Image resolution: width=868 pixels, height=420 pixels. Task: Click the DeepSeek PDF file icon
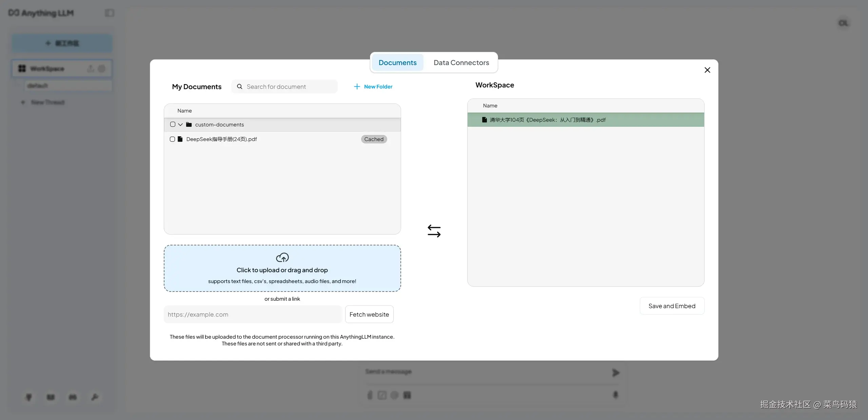point(180,139)
